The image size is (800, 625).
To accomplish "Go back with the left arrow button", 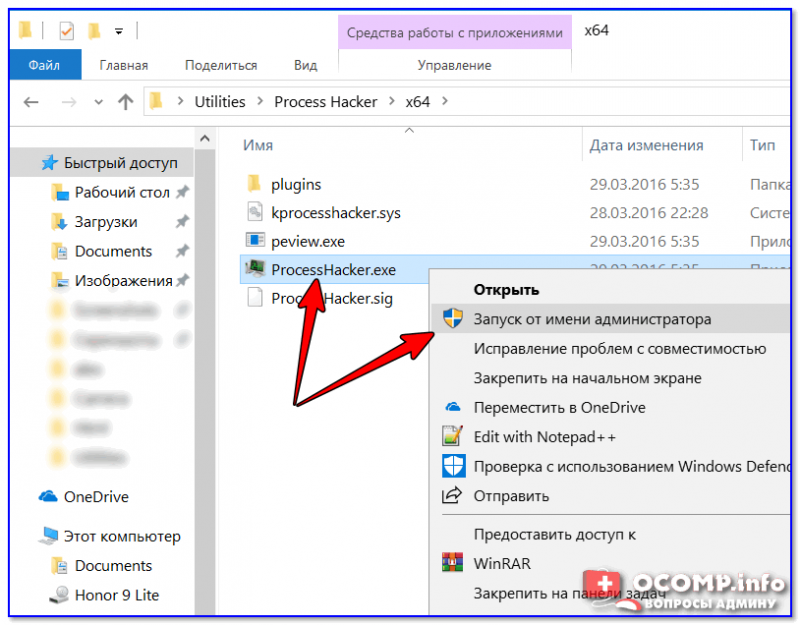I will [x=31, y=102].
